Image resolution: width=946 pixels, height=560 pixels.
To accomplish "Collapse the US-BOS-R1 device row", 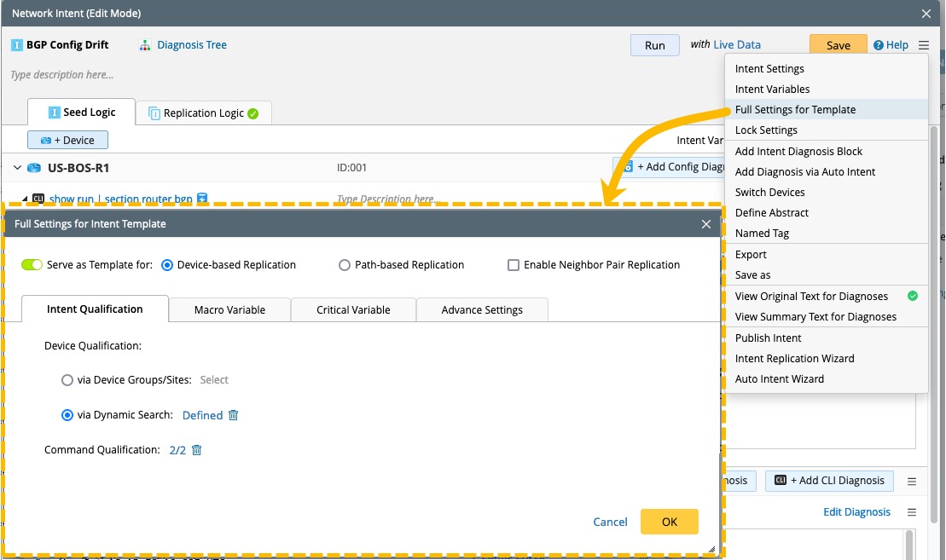I will click(17, 168).
